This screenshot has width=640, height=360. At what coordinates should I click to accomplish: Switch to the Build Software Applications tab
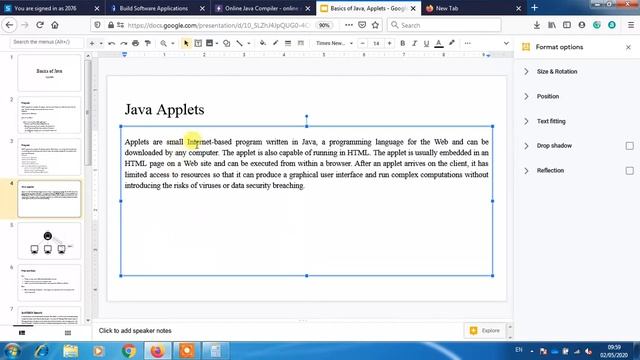pos(154,8)
